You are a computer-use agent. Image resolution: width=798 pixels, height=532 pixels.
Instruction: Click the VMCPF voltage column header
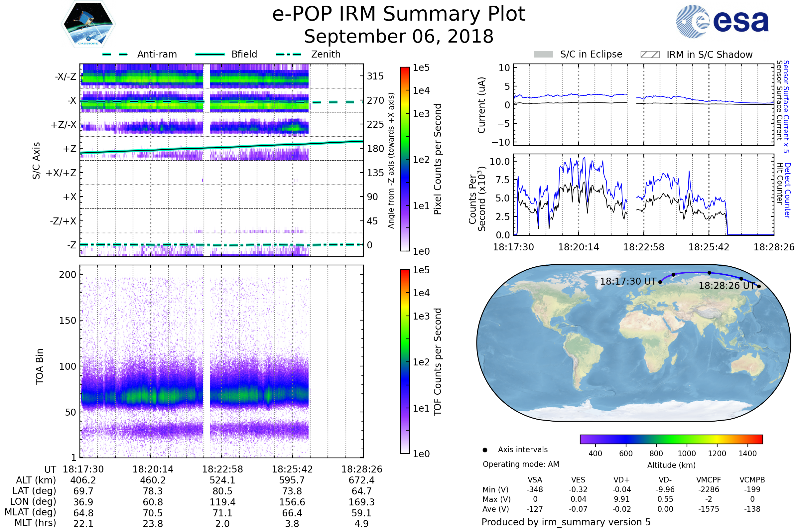[x=709, y=480]
